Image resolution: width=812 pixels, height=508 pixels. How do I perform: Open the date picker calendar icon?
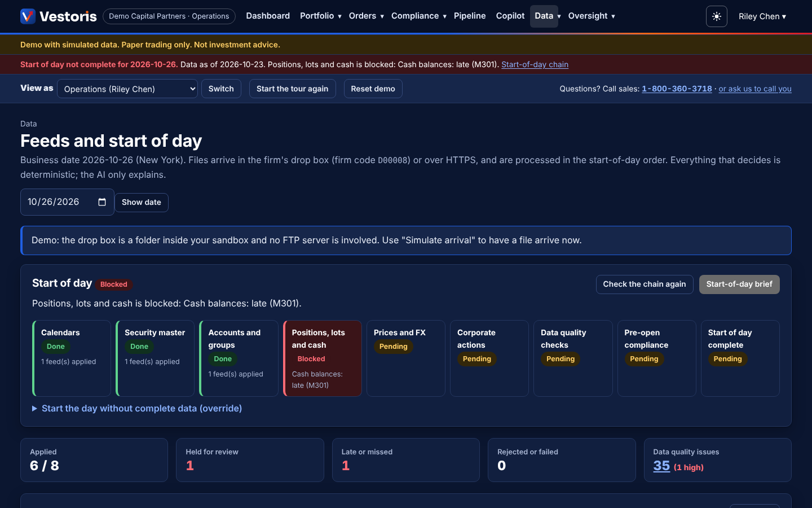(x=102, y=202)
